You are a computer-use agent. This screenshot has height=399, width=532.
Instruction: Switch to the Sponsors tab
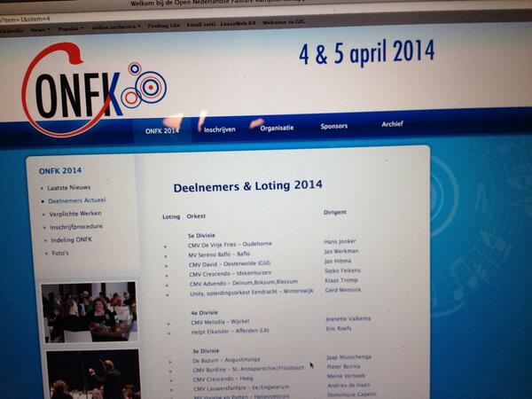click(x=334, y=126)
